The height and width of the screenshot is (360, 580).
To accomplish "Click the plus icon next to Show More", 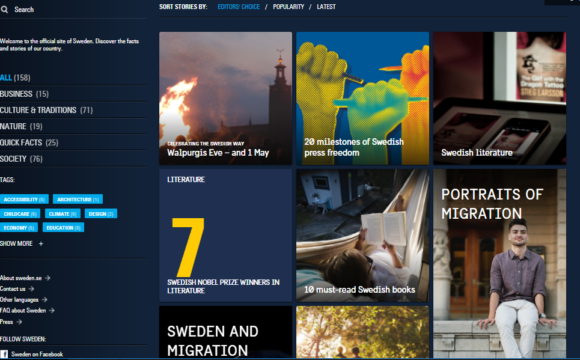I will pos(41,243).
